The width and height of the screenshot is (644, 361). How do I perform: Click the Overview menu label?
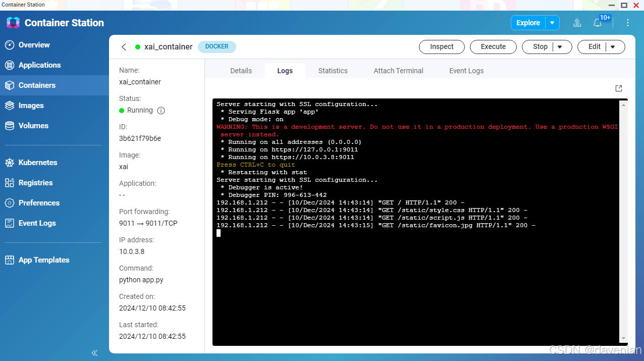click(x=34, y=45)
